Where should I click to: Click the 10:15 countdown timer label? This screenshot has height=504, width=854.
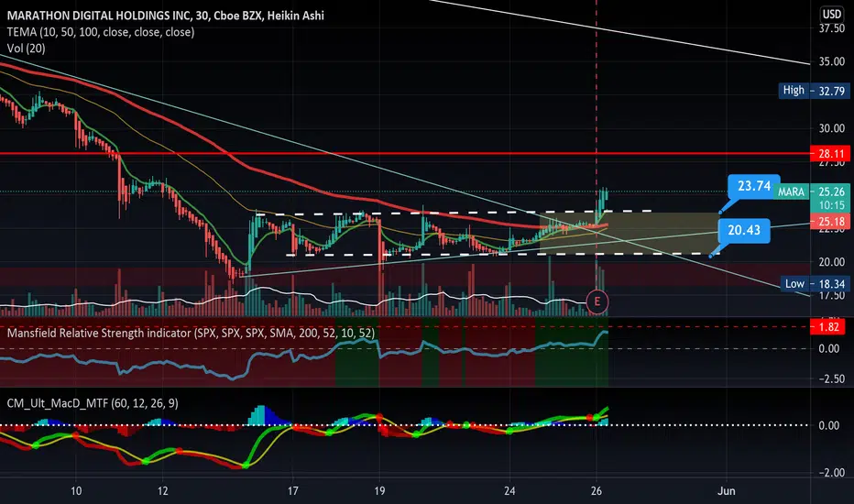[x=830, y=205]
